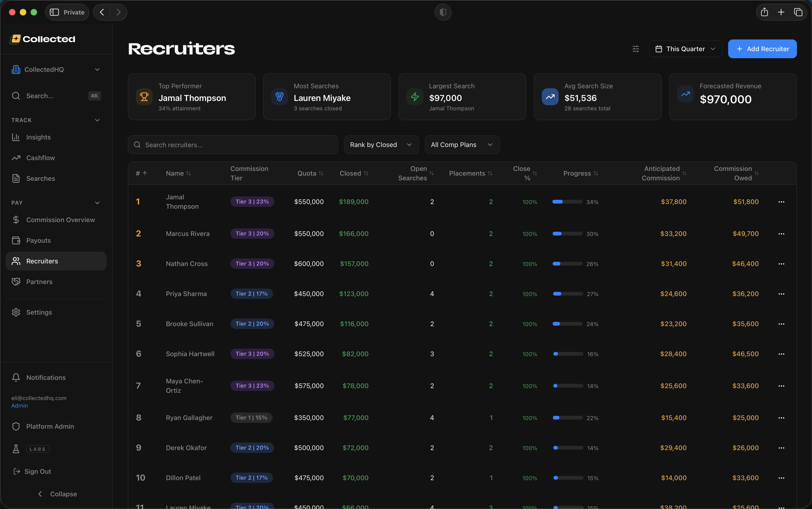The height and width of the screenshot is (509, 812).
Task: Toggle the browser sidebar icon
Action: pos(54,12)
